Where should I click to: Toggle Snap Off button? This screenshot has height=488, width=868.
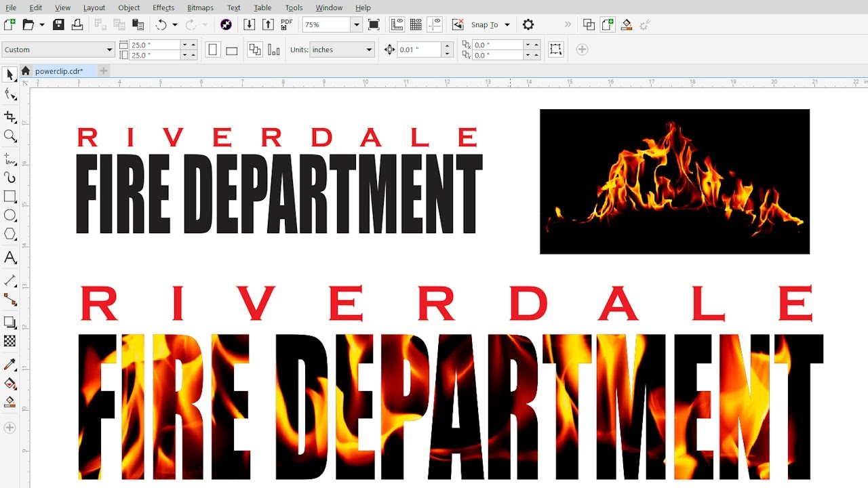[458, 24]
